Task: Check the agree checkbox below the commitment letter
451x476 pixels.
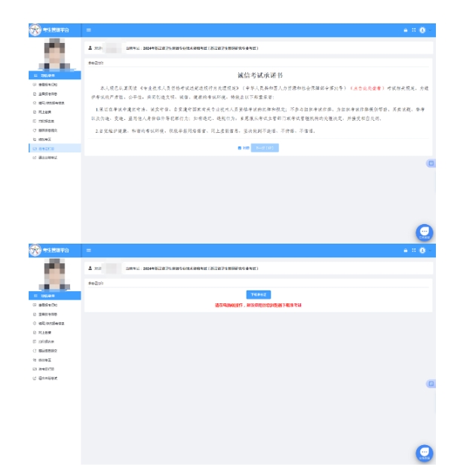Action: [240, 148]
